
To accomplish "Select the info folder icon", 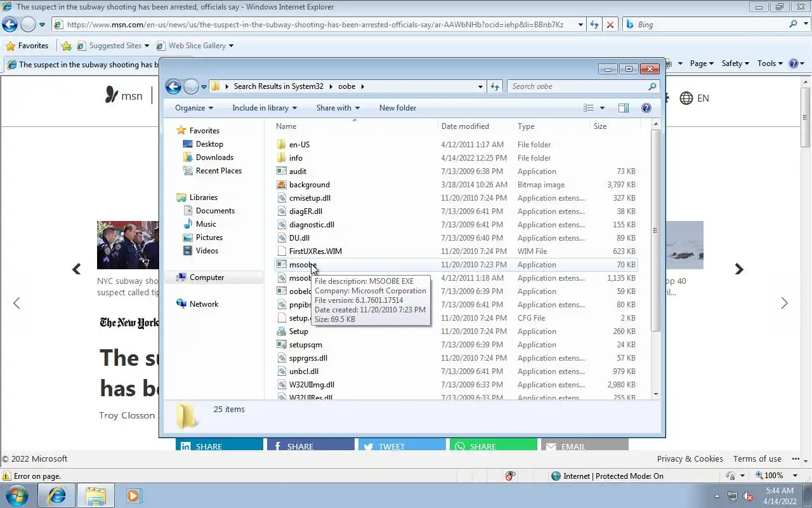I will (282, 158).
